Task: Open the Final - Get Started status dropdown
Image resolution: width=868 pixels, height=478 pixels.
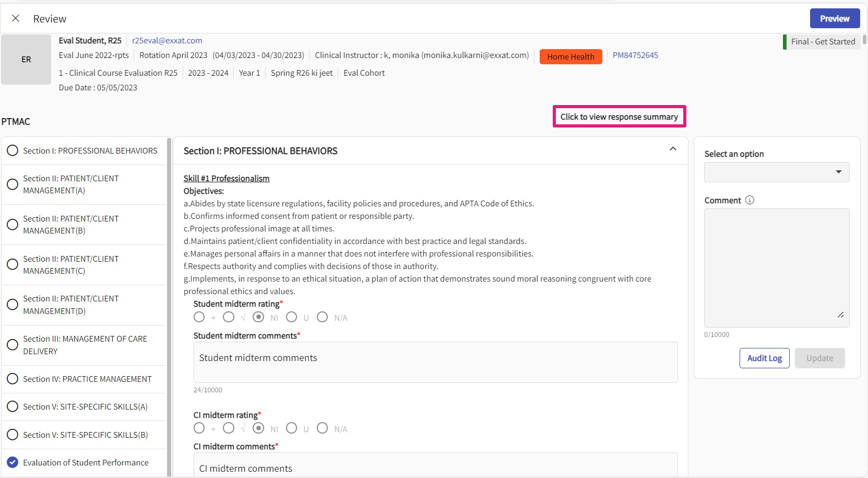Action: [x=822, y=42]
